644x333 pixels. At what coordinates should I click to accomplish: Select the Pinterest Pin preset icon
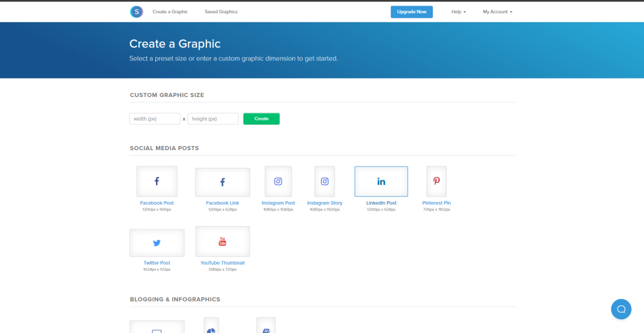click(x=436, y=182)
